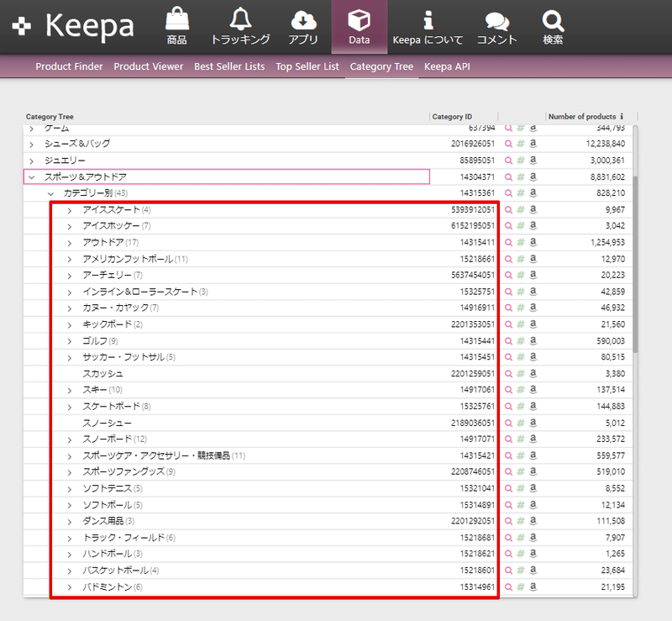Viewport: 672px width, 621px height.
Task: Click the search icon in the シューズ&バッグ row
Action: [508, 144]
